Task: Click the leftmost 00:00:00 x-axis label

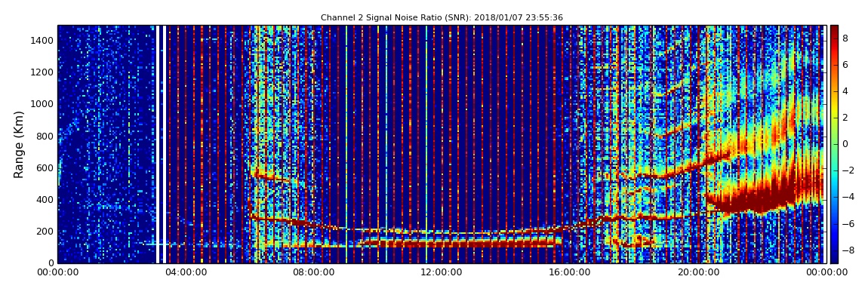Action: (57, 272)
